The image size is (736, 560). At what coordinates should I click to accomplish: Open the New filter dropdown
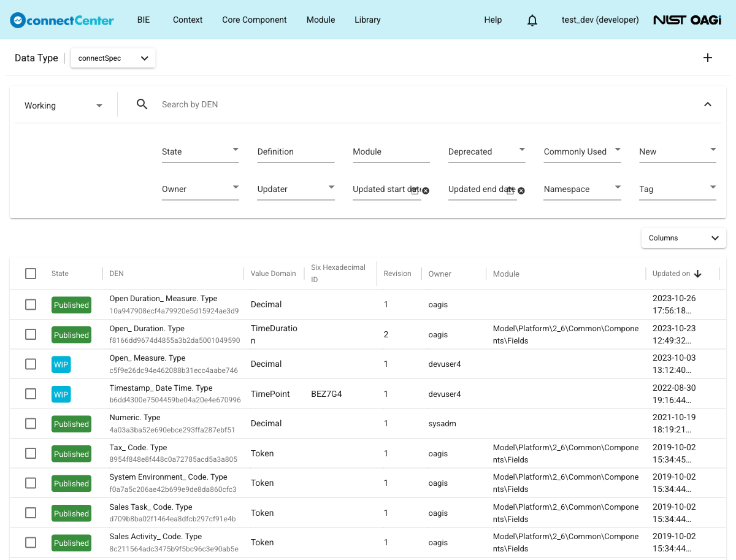pos(678,152)
